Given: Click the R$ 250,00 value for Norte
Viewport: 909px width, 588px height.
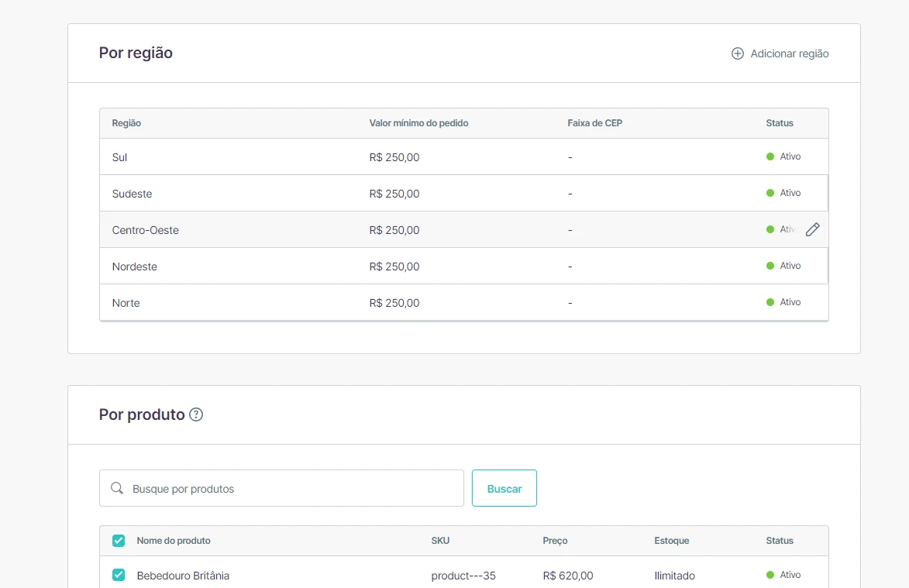Looking at the screenshot, I should coord(394,303).
